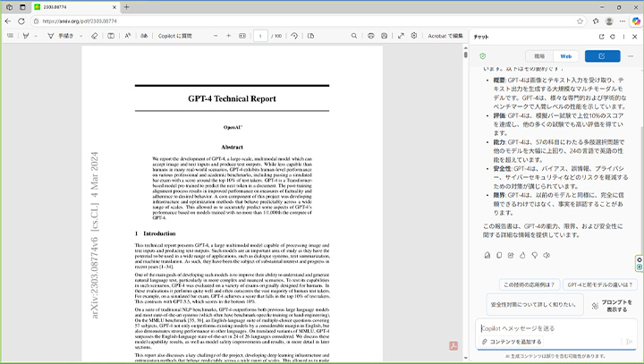Screen dimensions: 644x364
Task: Click suggestion この技術の応用例は？
Action: pyautogui.click(x=529, y=284)
